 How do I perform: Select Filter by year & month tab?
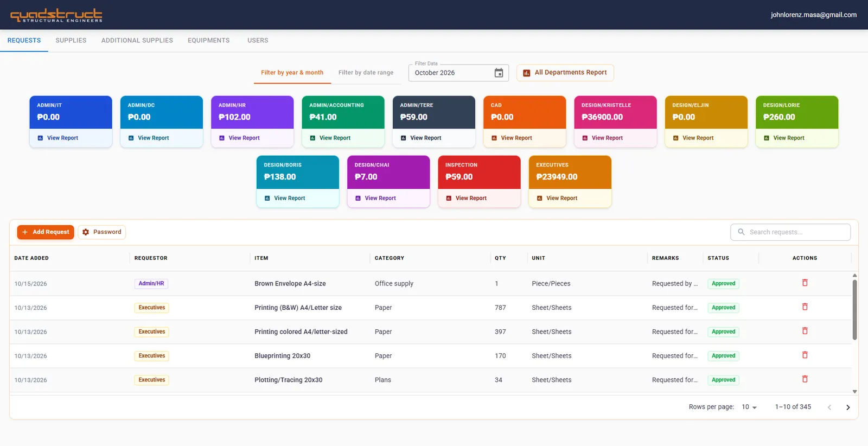(292, 73)
